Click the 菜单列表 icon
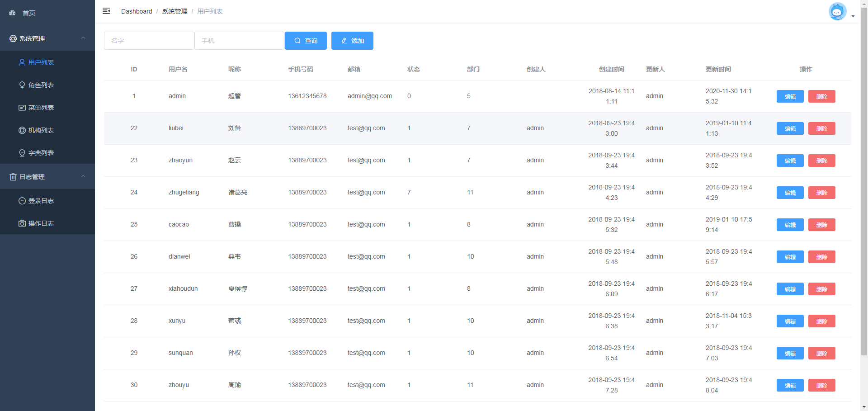868x411 pixels. point(22,108)
